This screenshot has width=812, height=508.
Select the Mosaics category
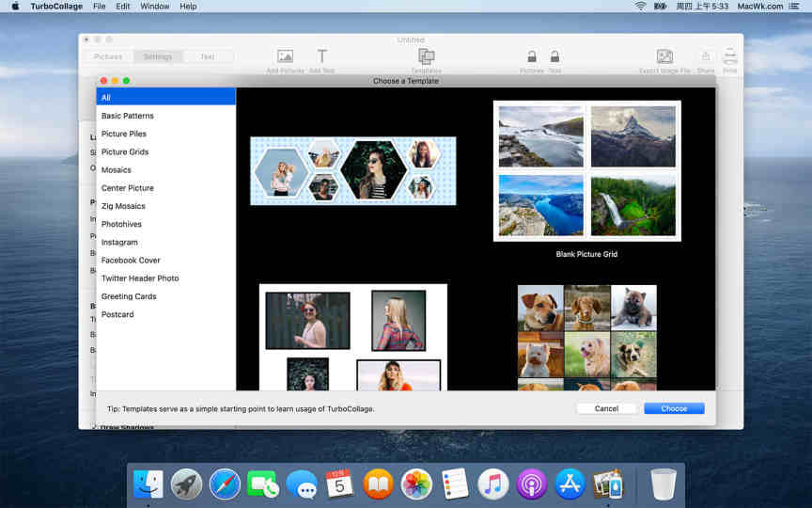[165, 170]
